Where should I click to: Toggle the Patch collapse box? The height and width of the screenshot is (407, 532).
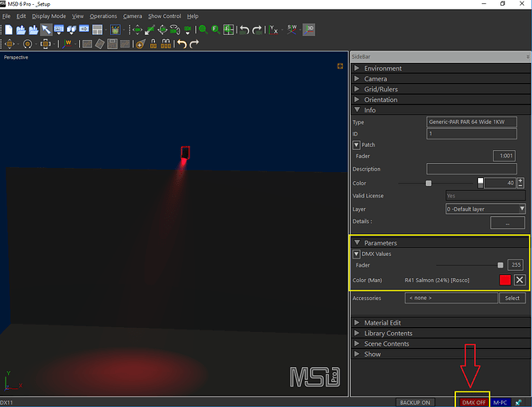pyautogui.click(x=357, y=145)
